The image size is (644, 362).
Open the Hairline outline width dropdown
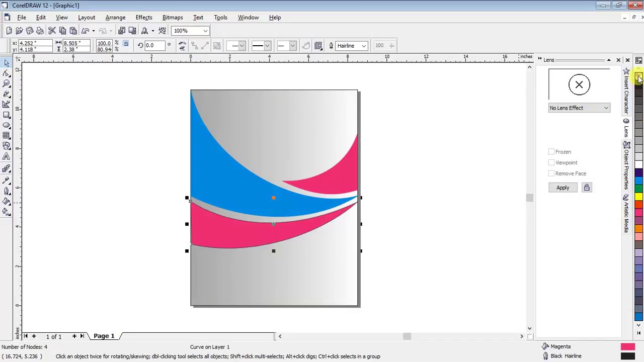pyautogui.click(x=363, y=46)
